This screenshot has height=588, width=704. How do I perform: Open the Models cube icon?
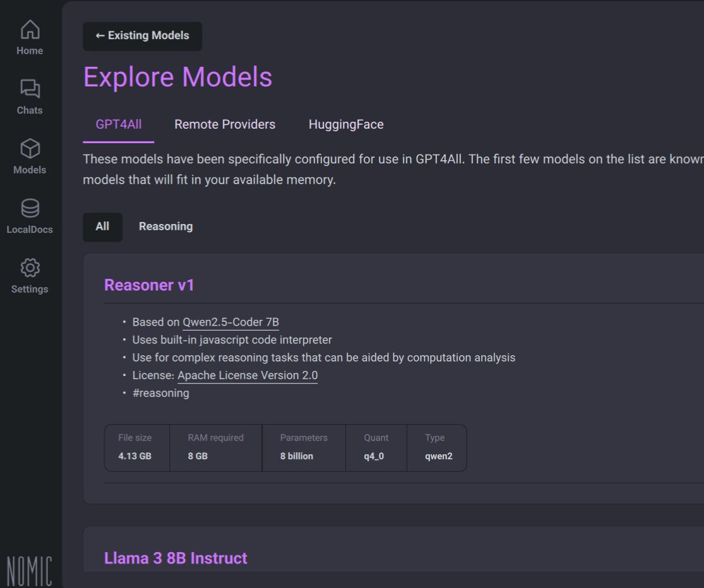(x=30, y=148)
